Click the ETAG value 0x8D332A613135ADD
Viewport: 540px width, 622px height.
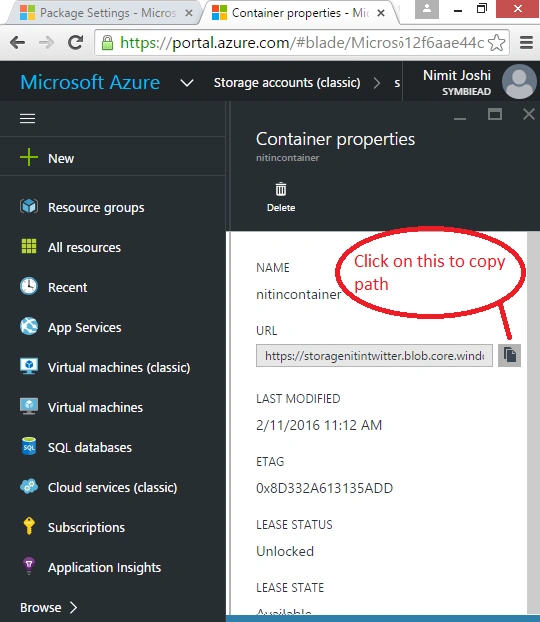324,488
